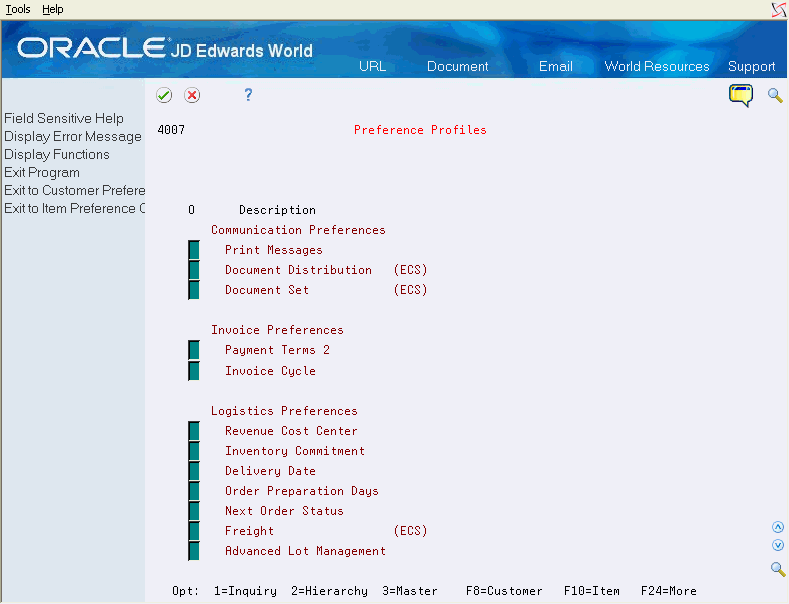This screenshot has height=604, width=789.
Task: Click Field Sensitive Help link
Action: pyautogui.click(x=64, y=118)
